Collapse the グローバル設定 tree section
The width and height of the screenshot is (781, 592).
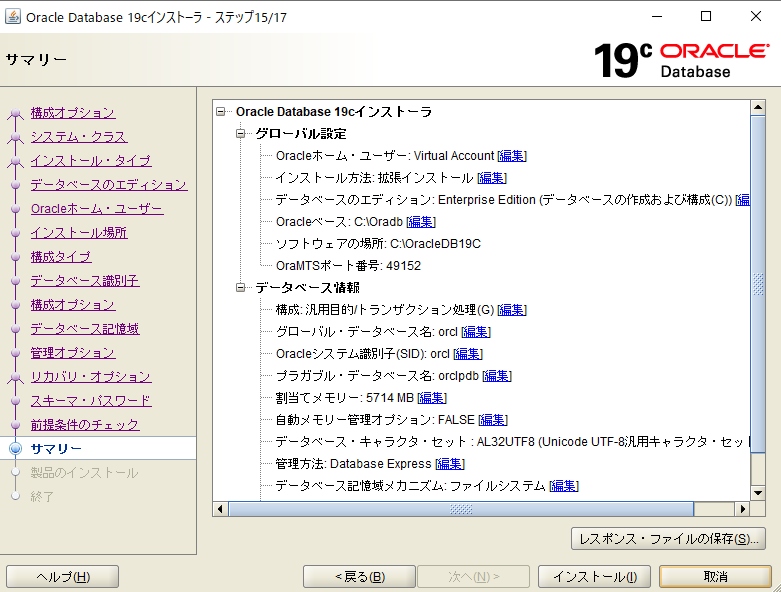point(241,134)
